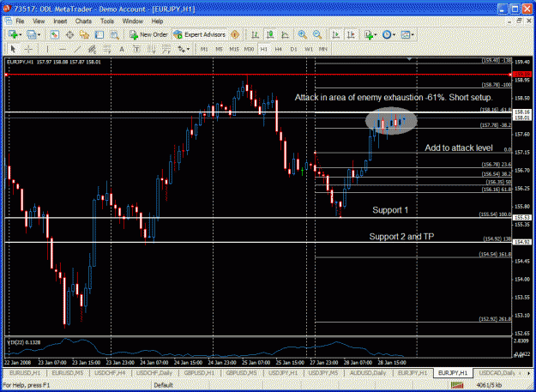Viewport: 536px width, 392px height.
Task: Open the Insert menu
Action: click(x=60, y=21)
